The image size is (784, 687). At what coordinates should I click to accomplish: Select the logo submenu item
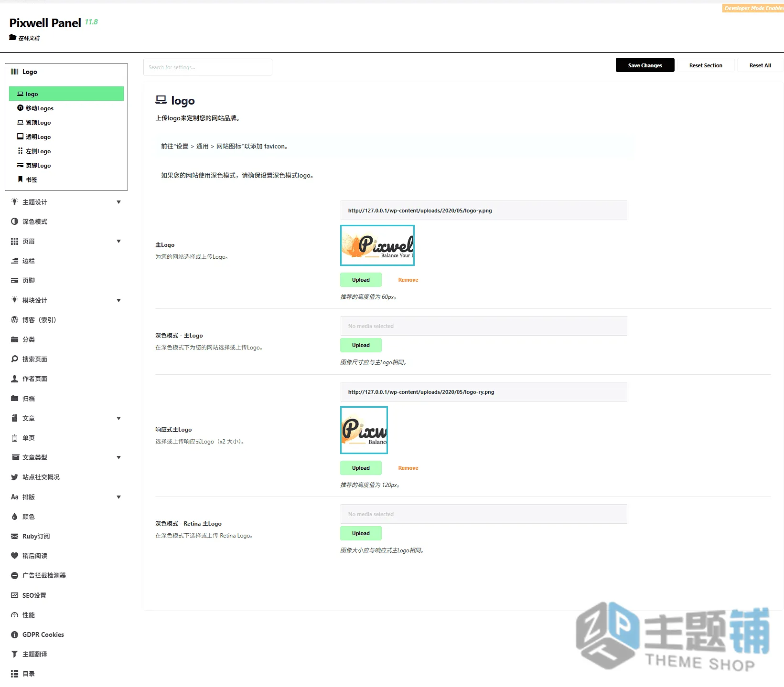[66, 94]
